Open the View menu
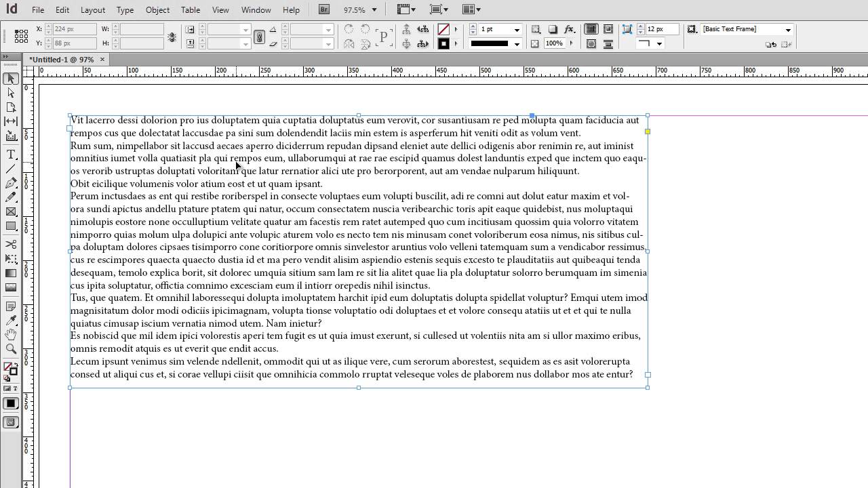 point(220,9)
